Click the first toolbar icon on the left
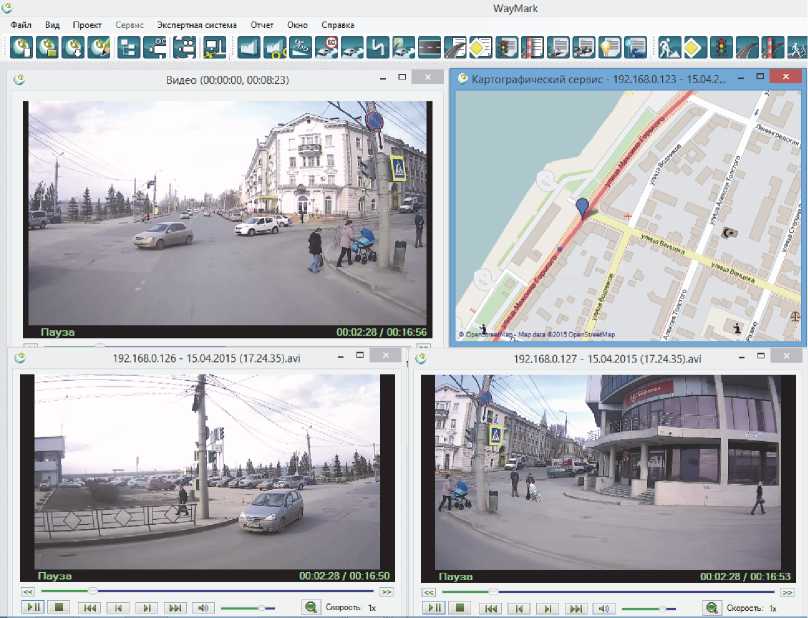 (21, 46)
